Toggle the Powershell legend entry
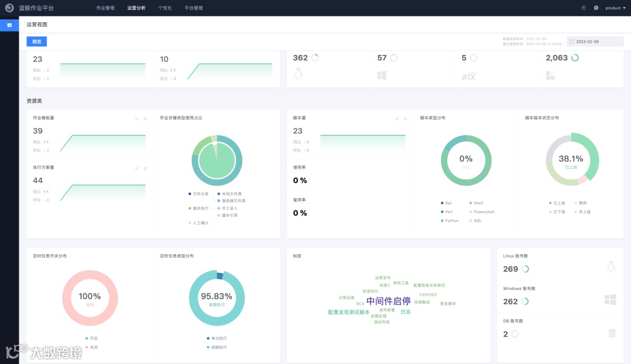Screen dimensions: 631x364 point(481,212)
